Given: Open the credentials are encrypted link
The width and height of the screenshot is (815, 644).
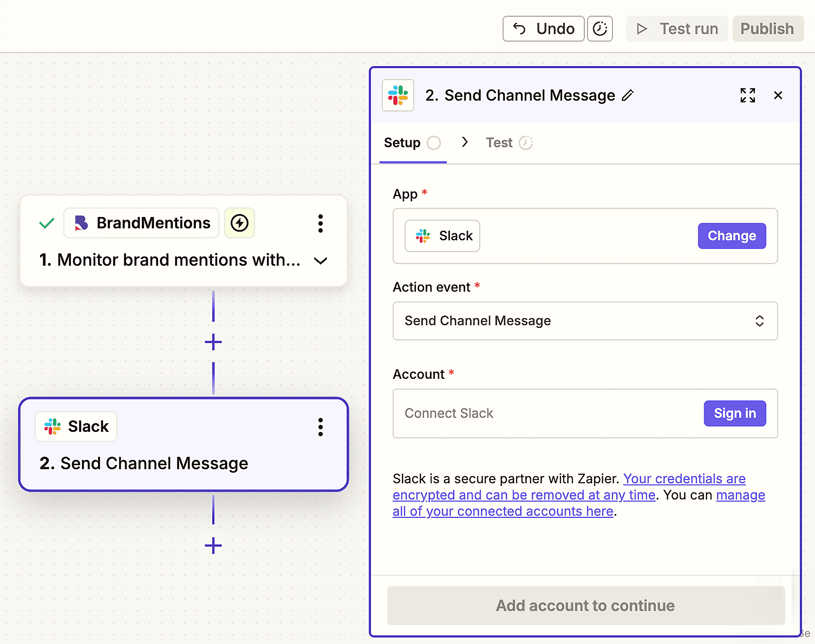Looking at the screenshot, I should 684,479.
